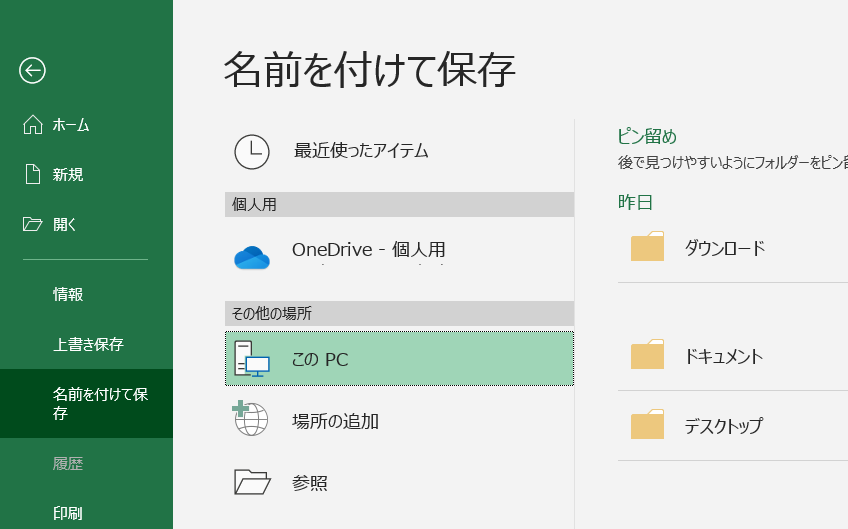Click the clock icon for recent items
This screenshot has width=848, height=529.
[x=252, y=151]
